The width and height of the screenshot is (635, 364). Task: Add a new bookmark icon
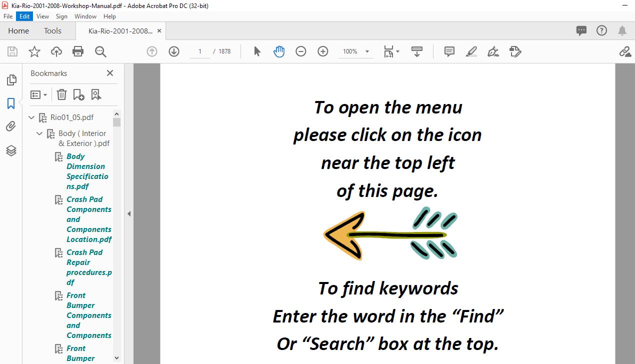[78, 94]
